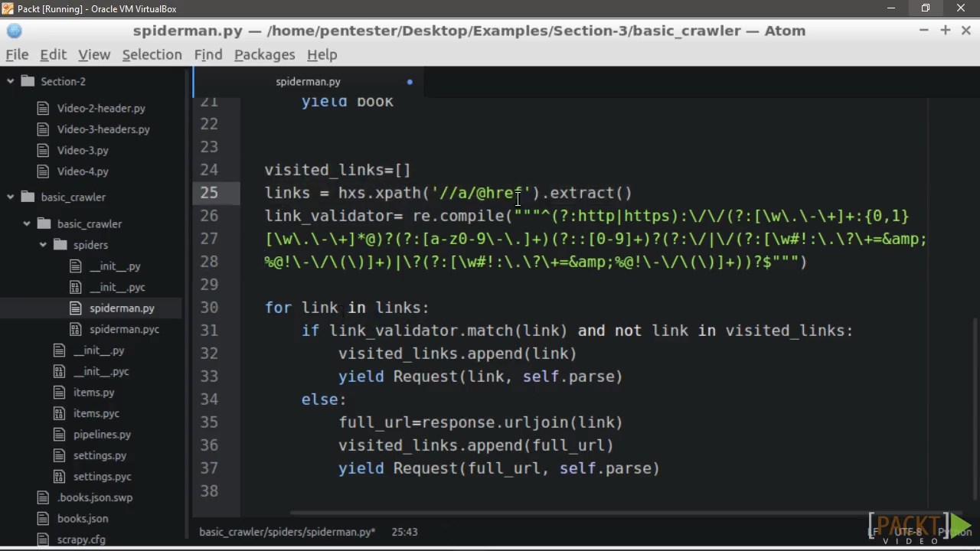Click the binary icon of spiders __init__.pyc

[75, 287]
